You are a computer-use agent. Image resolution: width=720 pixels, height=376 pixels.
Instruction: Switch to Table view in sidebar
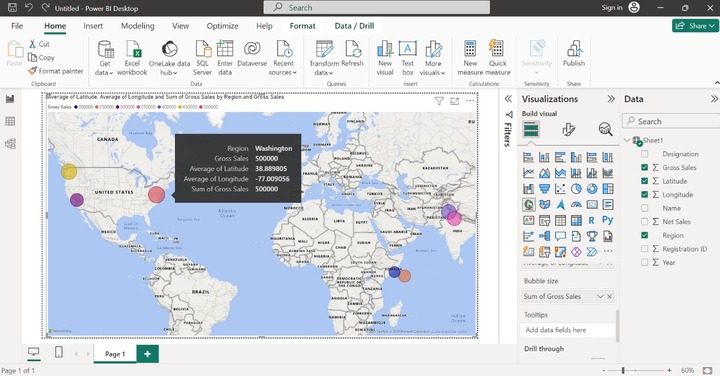pos(10,121)
